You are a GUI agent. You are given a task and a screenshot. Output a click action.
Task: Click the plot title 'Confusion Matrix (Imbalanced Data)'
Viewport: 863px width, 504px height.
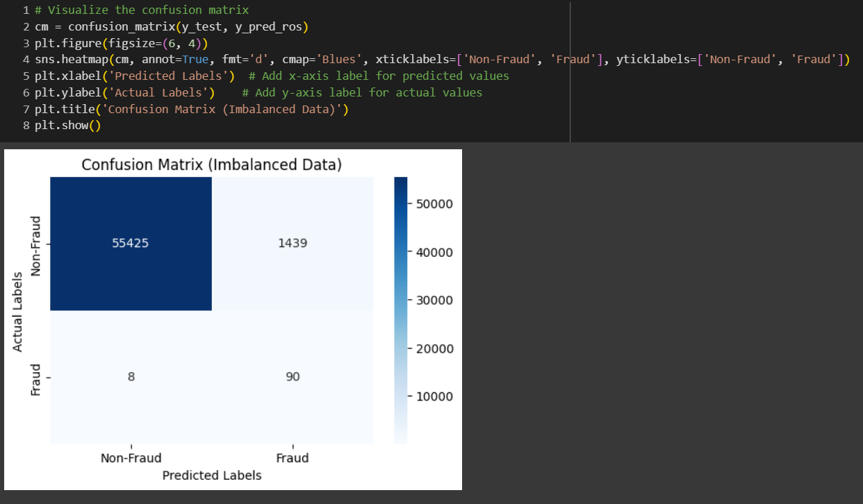click(211, 165)
